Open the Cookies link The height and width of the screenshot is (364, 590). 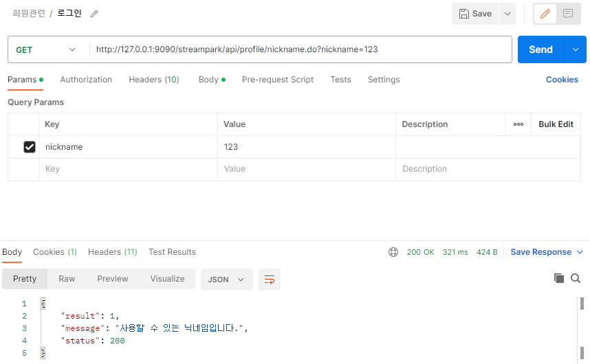pos(562,80)
